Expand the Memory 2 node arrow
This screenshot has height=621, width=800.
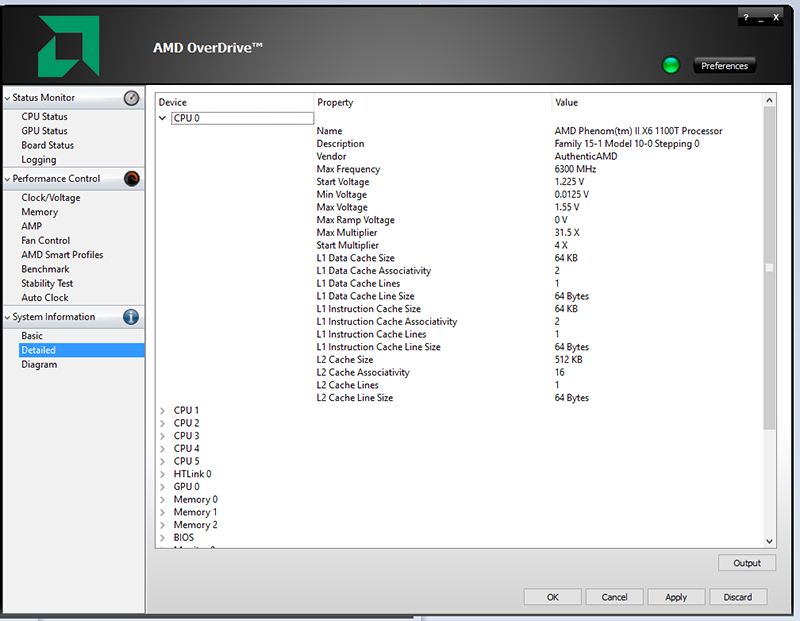pyautogui.click(x=163, y=526)
